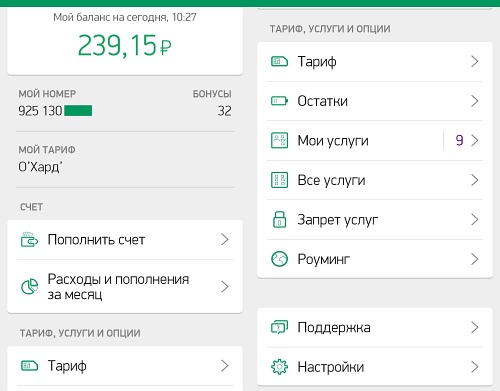The width and height of the screenshot is (500, 391).
Task: Tap the МОЙ ТАРИФ heading
Action: [x=47, y=150]
